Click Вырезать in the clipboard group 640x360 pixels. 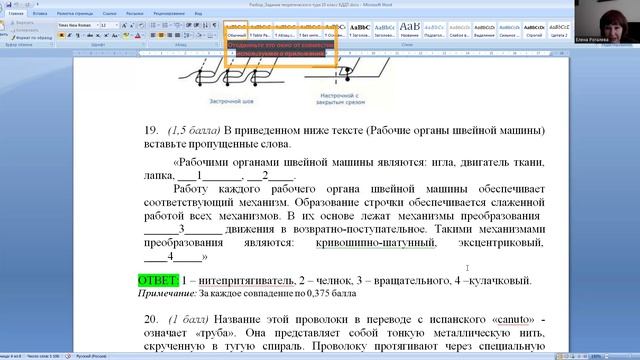23,23
